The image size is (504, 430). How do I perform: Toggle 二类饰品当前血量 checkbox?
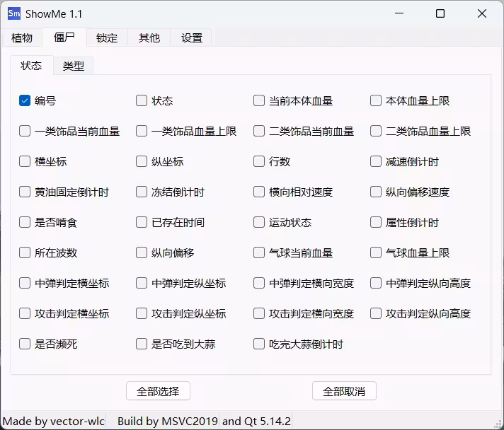pyautogui.click(x=259, y=131)
